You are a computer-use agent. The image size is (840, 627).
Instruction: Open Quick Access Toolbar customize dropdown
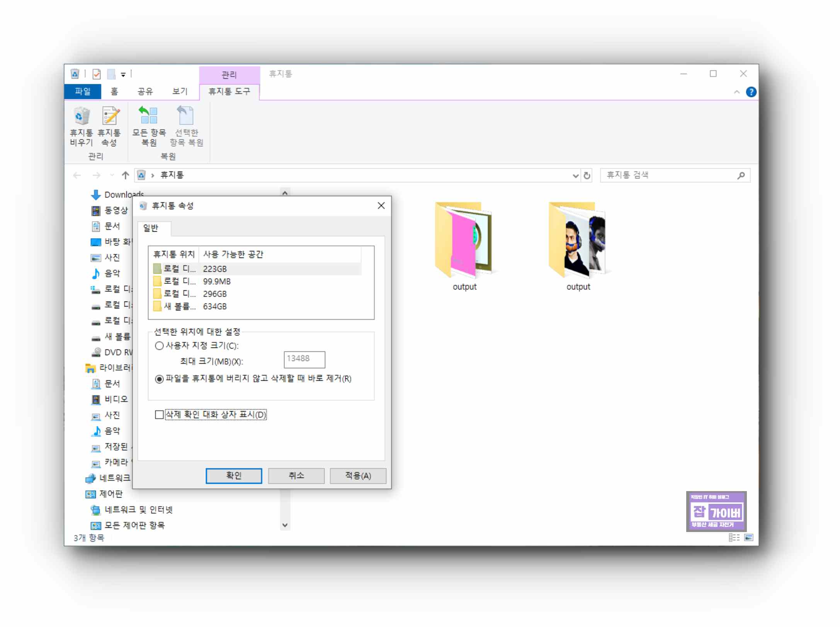click(123, 75)
